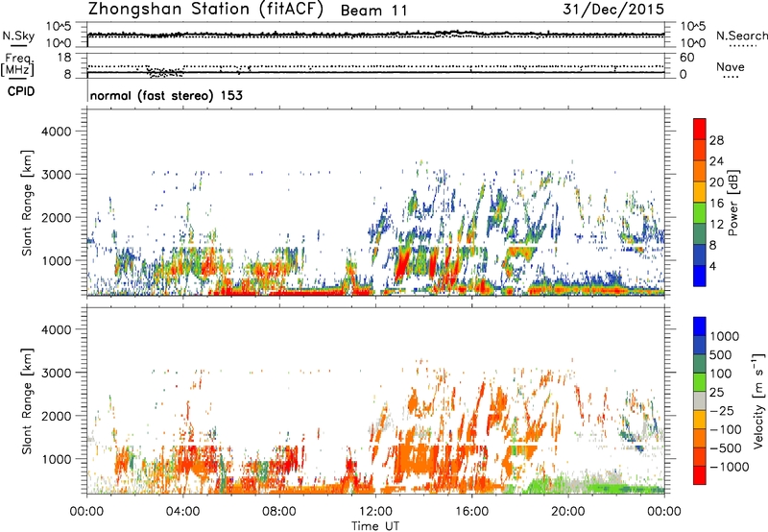Click the '60' Nave axis tick
This screenshot has height=532, width=768.
tap(686, 58)
